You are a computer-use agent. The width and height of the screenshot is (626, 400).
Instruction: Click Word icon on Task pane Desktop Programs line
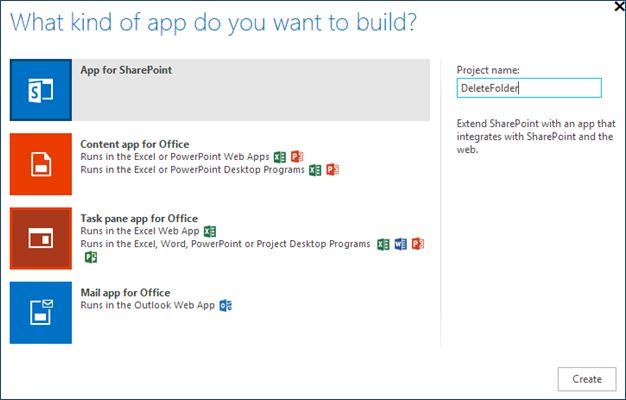[400, 244]
